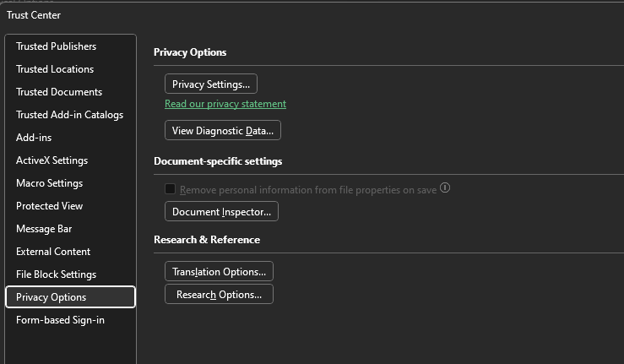Open Trusted Add-in Catalogs settings

(69, 115)
